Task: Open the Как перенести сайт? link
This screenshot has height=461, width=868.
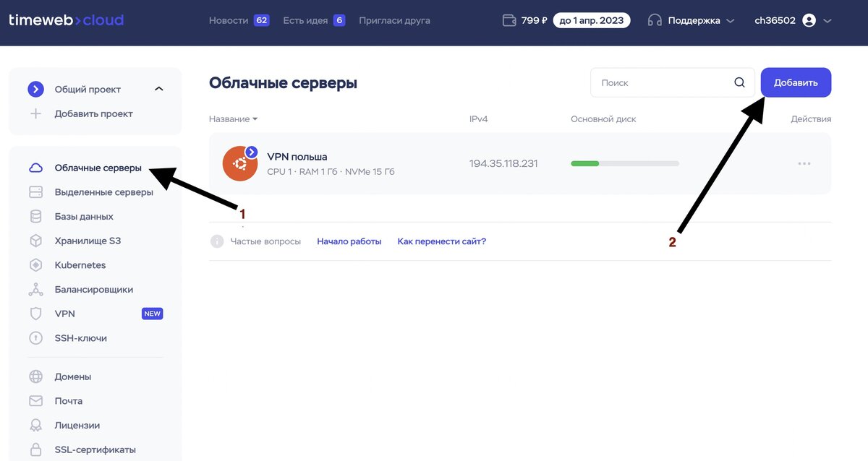Action: pos(442,241)
